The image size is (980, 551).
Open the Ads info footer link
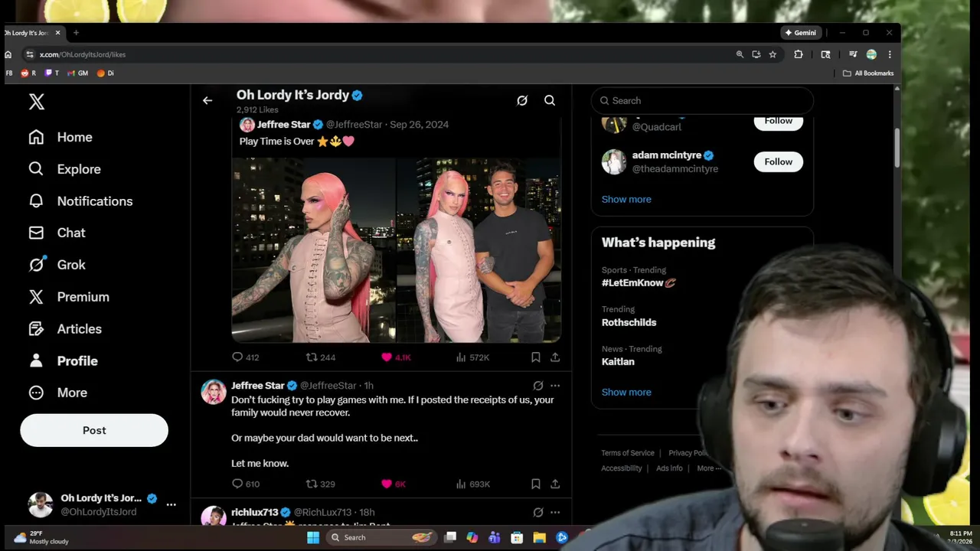tap(669, 468)
